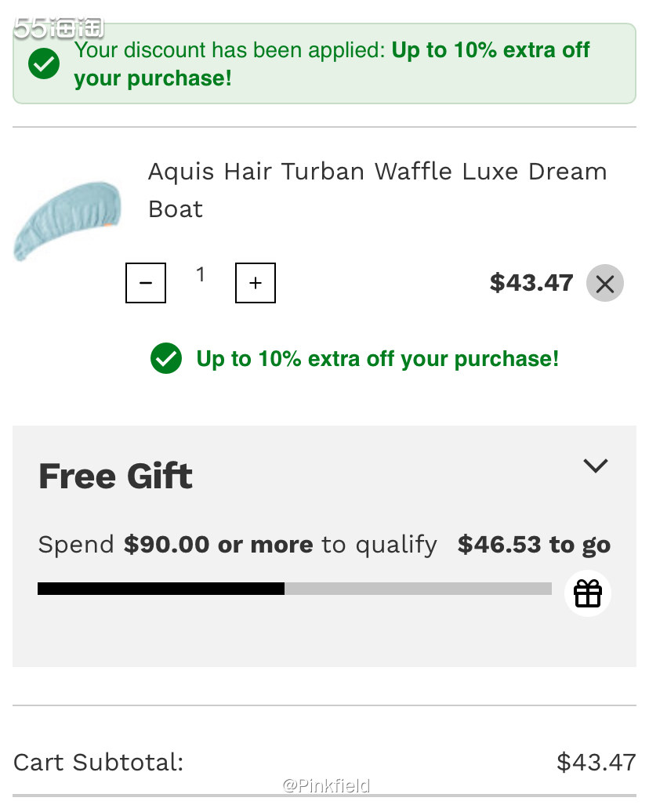Collapse the Free Gift section chevron

point(596,466)
